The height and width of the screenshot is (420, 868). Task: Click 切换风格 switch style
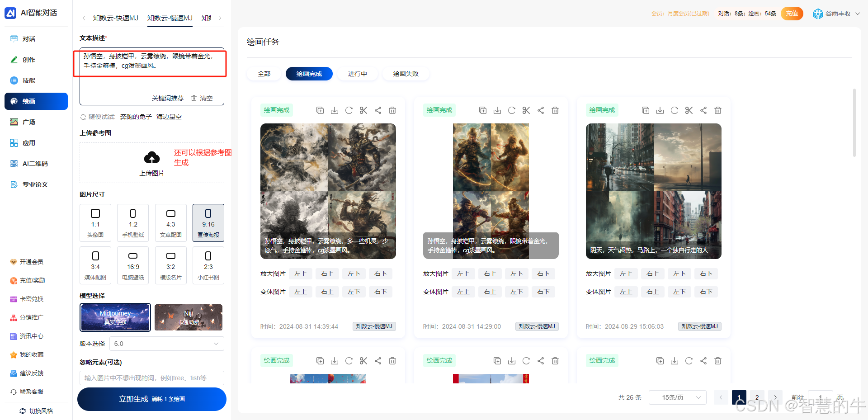[36, 411]
